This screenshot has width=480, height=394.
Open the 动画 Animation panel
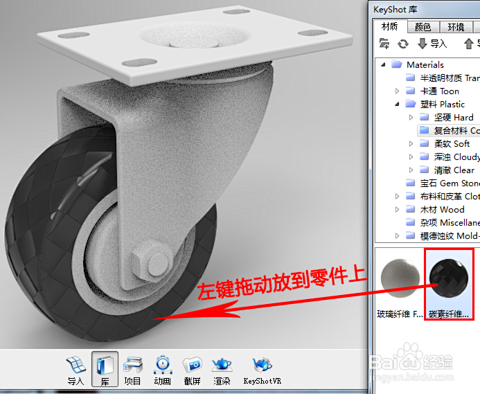(163, 370)
